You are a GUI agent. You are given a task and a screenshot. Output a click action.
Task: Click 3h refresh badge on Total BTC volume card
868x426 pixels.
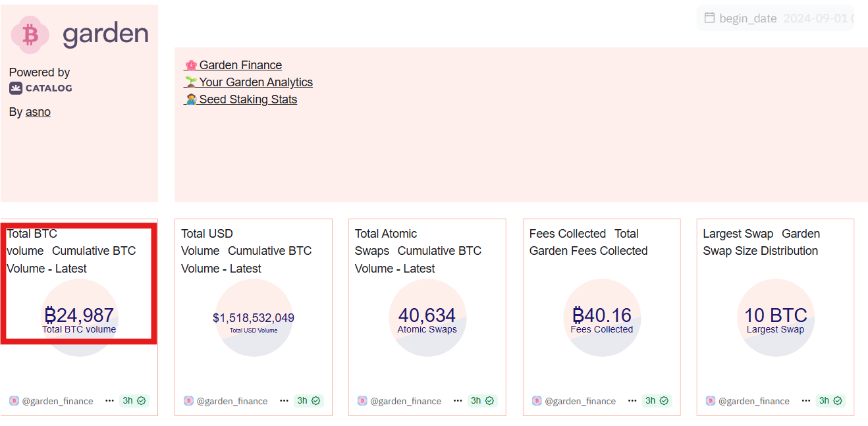coord(134,400)
